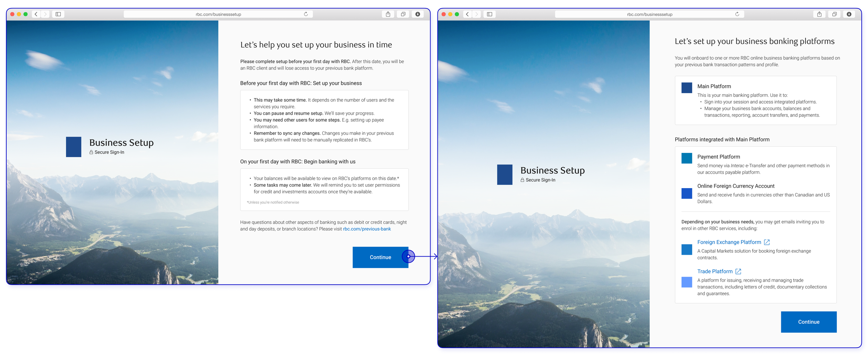This screenshot has height=356, width=868.
Task: Click 'Let's set up your business banking platforms' heading
Action: pos(754,41)
